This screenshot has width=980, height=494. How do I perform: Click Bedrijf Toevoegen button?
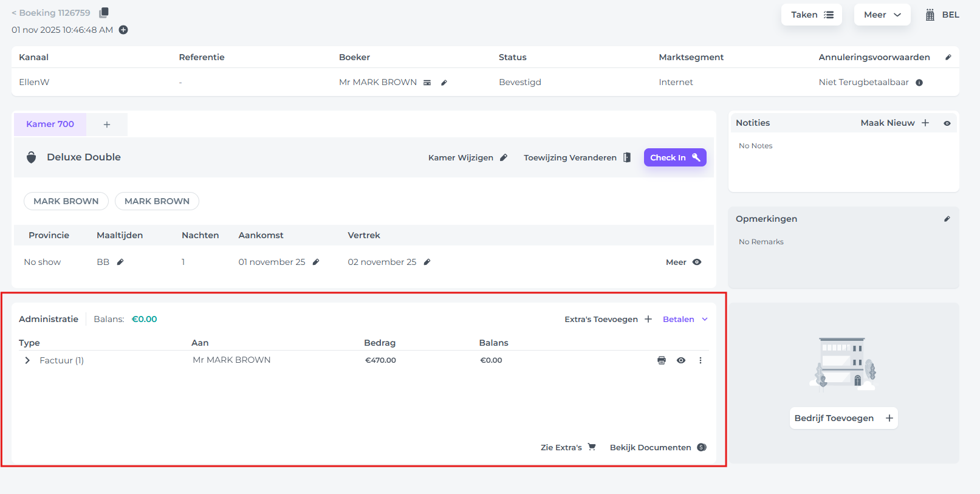pyautogui.click(x=843, y=418)
